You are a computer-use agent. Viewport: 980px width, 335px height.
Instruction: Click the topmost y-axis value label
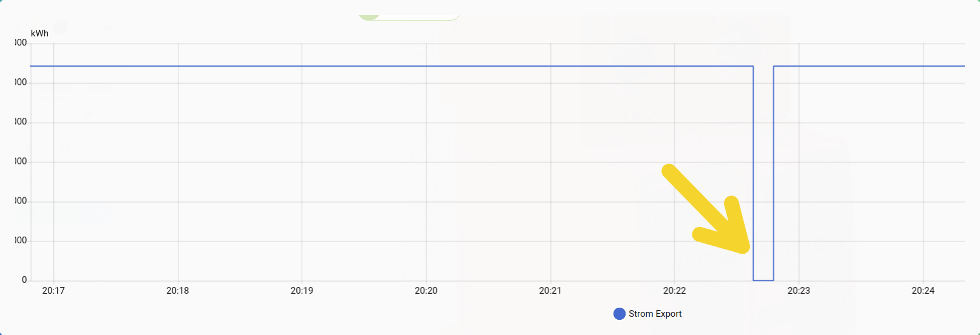tap(21, 43)
